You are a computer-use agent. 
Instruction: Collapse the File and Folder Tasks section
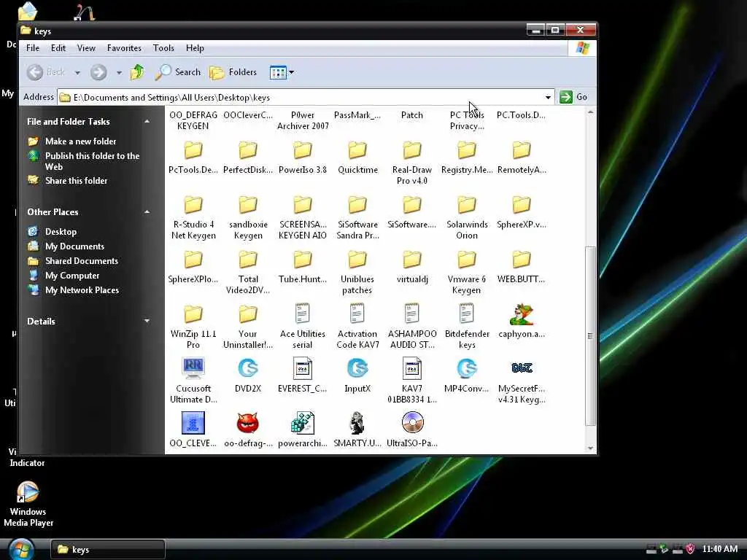[147, 122]
